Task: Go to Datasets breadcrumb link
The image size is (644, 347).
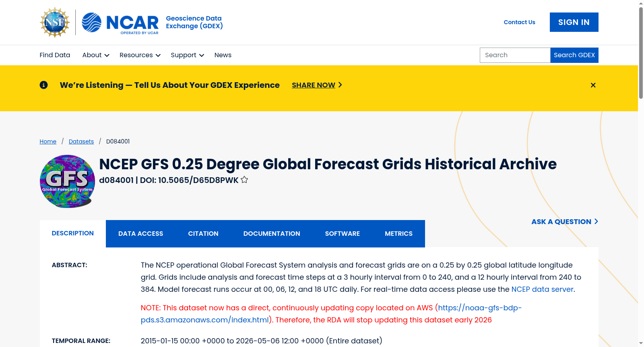Action: [81, 141]
